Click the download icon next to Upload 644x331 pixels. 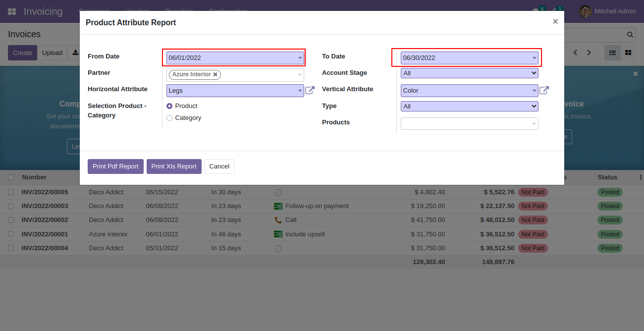coord(75,53)
